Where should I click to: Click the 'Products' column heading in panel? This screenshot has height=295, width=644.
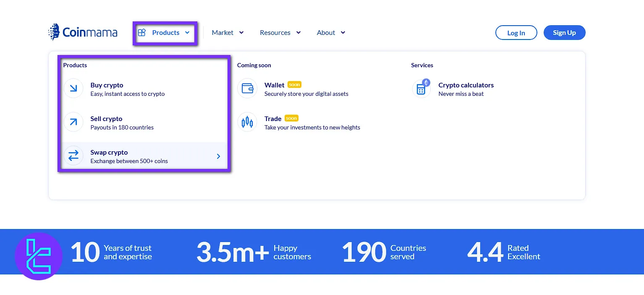coord(75,65)
